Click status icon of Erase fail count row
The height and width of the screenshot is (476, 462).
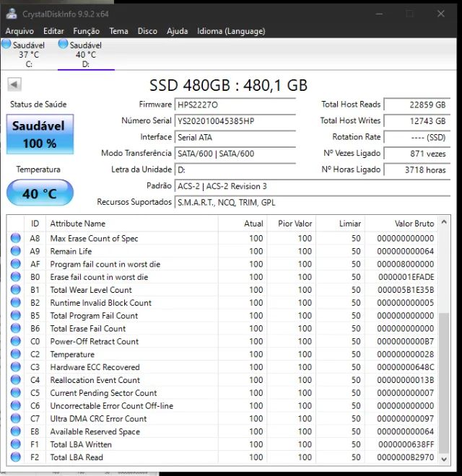tap(15, 276)
